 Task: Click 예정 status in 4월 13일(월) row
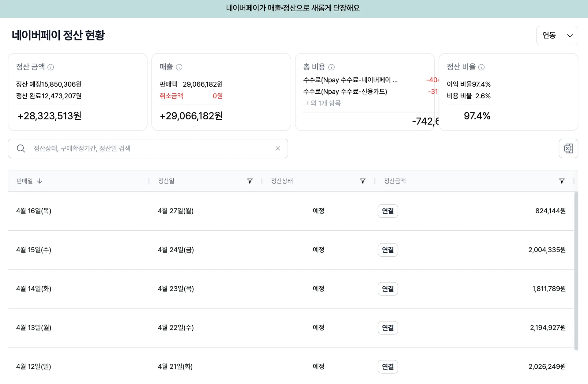coord(318,327)
